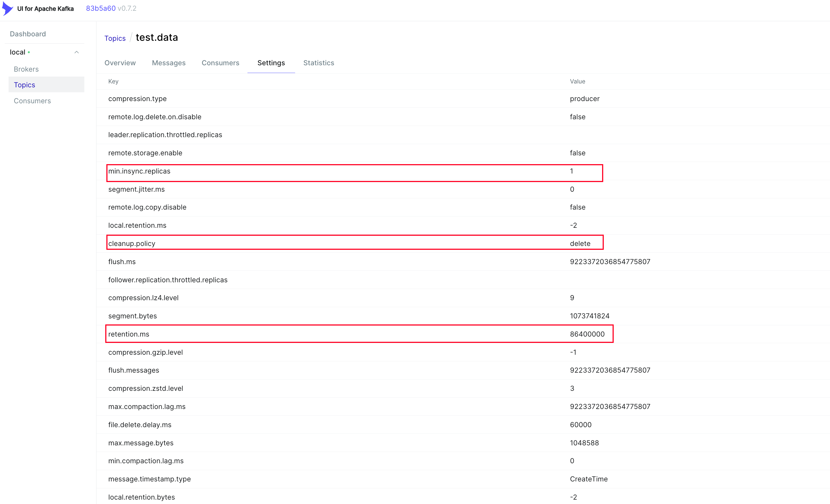830x504 pixels.
Task: Click the cleanup.policy key cell
Action: (x=132, y=244)
